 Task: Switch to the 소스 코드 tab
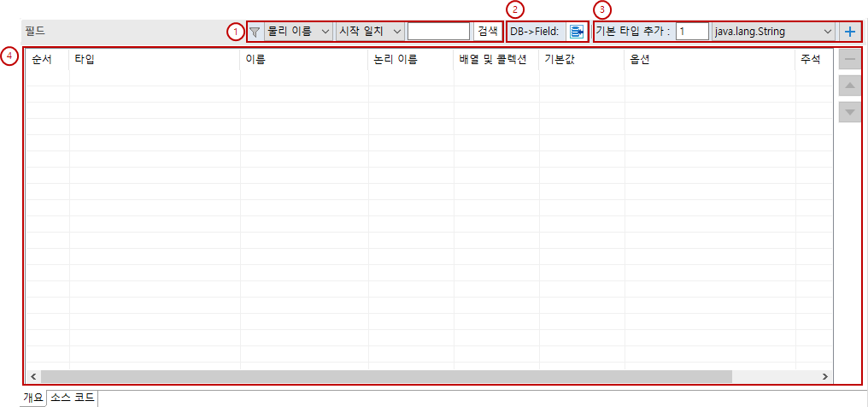(73, 398)
